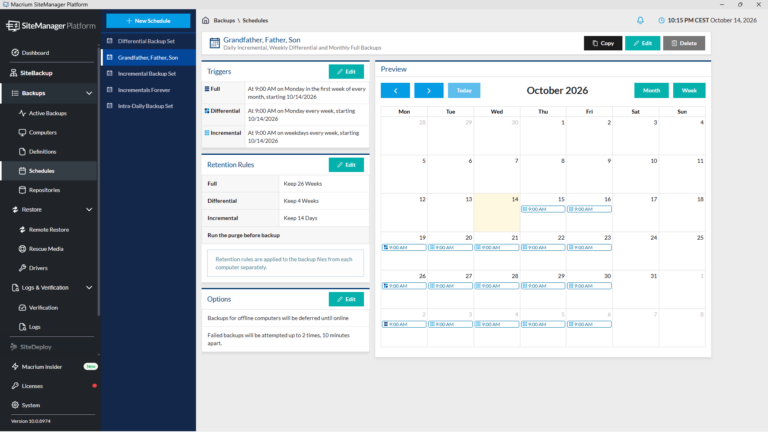The image size is (768, 432).
Task: Click the Differential trigger icon
Action: 207,111
